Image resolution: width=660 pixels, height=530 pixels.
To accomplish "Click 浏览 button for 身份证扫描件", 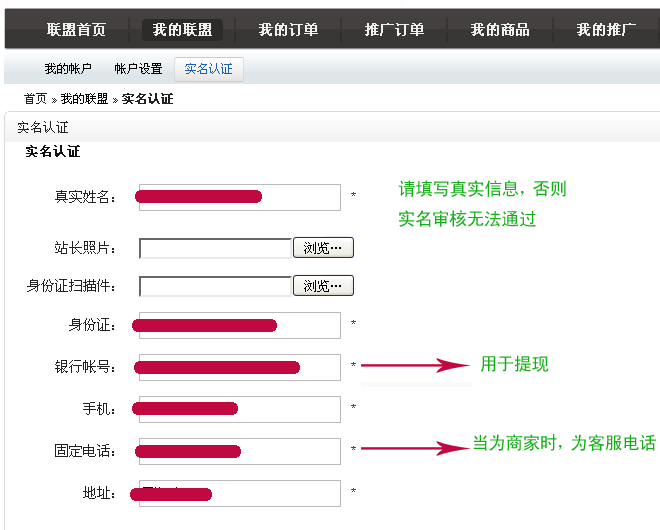I will pyautogui.click(x=323, y=286).
